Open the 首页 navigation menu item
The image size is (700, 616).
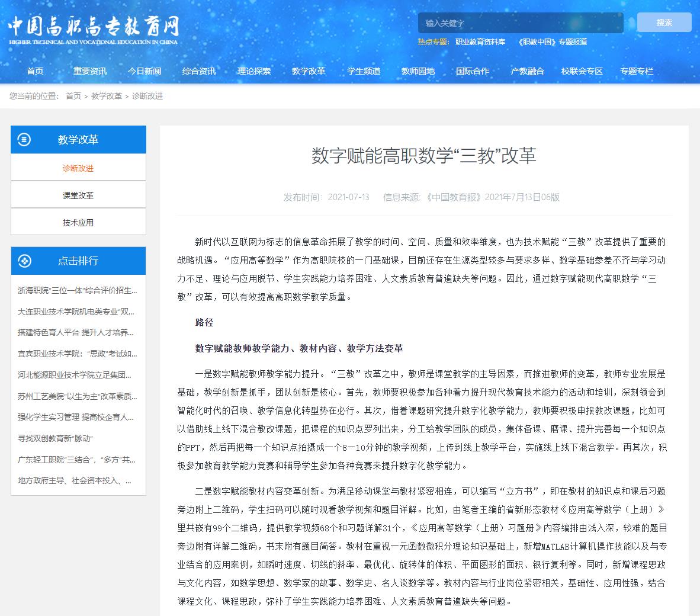[x=35, y=71]
